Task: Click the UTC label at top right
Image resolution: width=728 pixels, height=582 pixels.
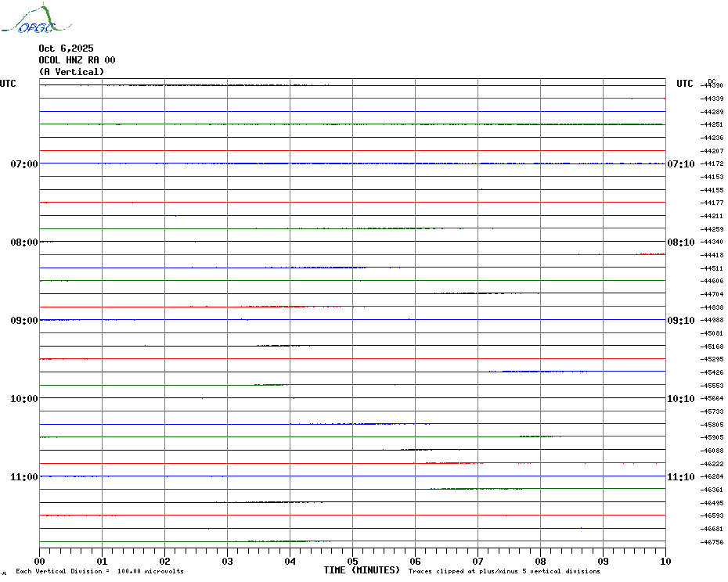Action: click(685, 84)
